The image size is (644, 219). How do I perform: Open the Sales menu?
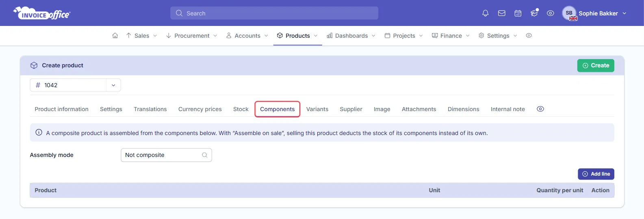click(141, 36)
